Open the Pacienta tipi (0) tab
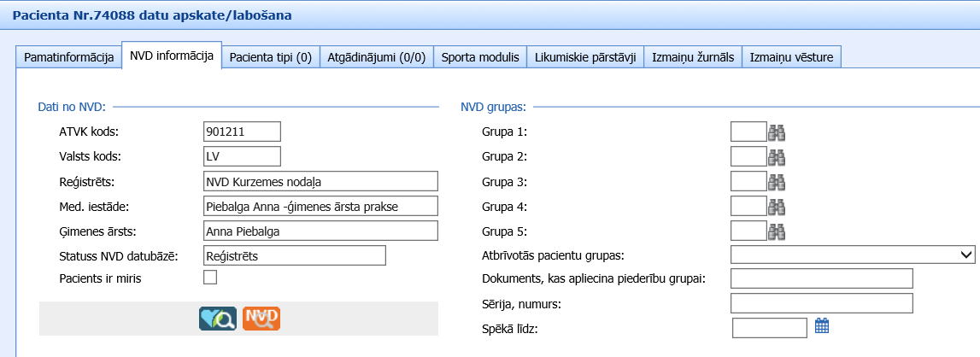 [271, 57]
